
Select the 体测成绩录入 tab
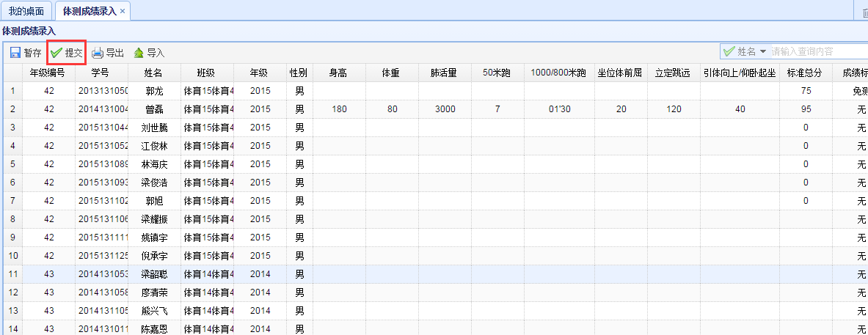pos(88,11)
